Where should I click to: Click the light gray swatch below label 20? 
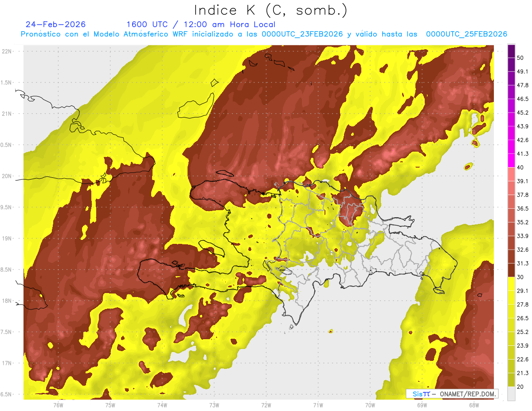point(512,394)
